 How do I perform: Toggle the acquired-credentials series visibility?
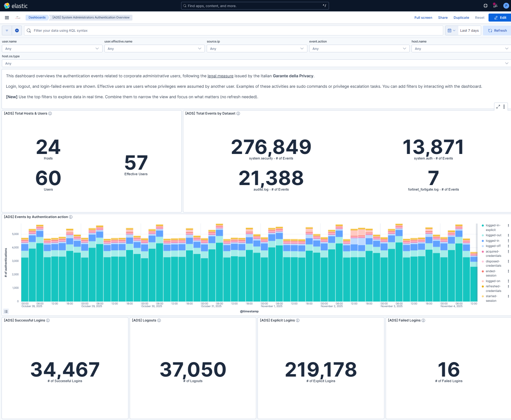coord(493,253)
